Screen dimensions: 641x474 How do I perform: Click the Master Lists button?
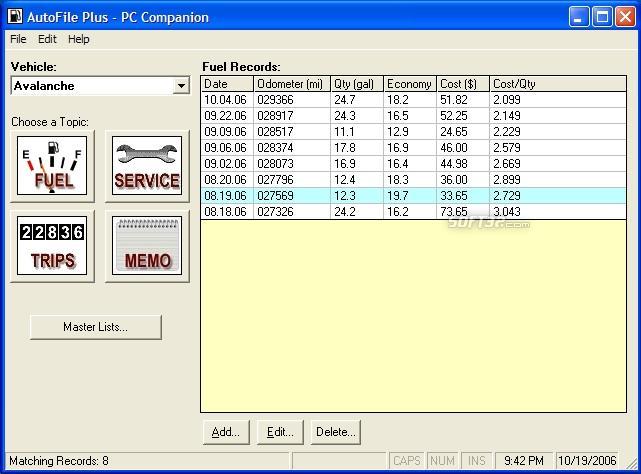coord(96,327)
